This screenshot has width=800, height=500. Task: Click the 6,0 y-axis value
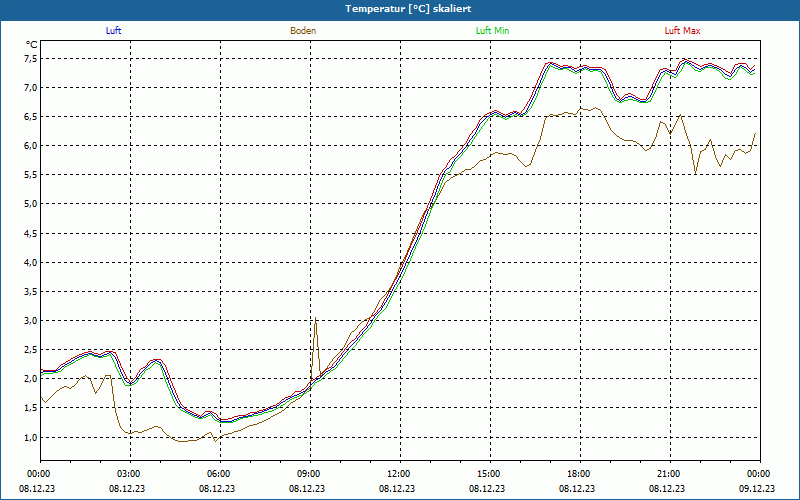coord(31,146)
